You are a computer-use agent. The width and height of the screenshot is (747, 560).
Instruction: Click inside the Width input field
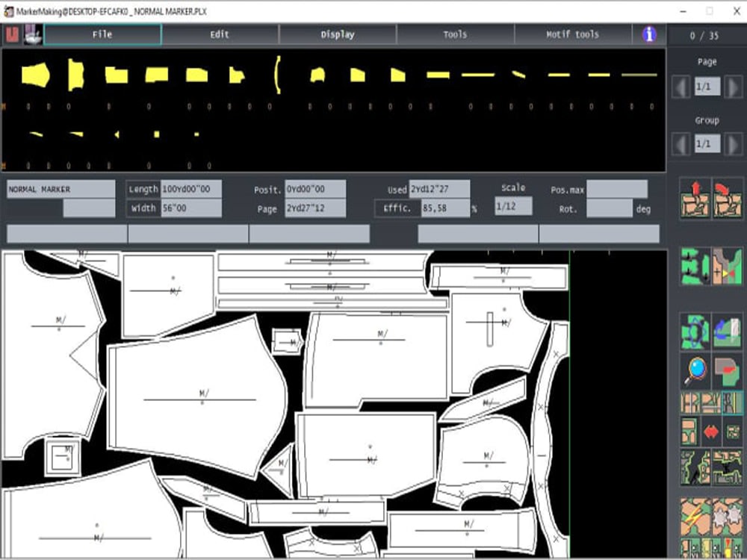[190, 209]
